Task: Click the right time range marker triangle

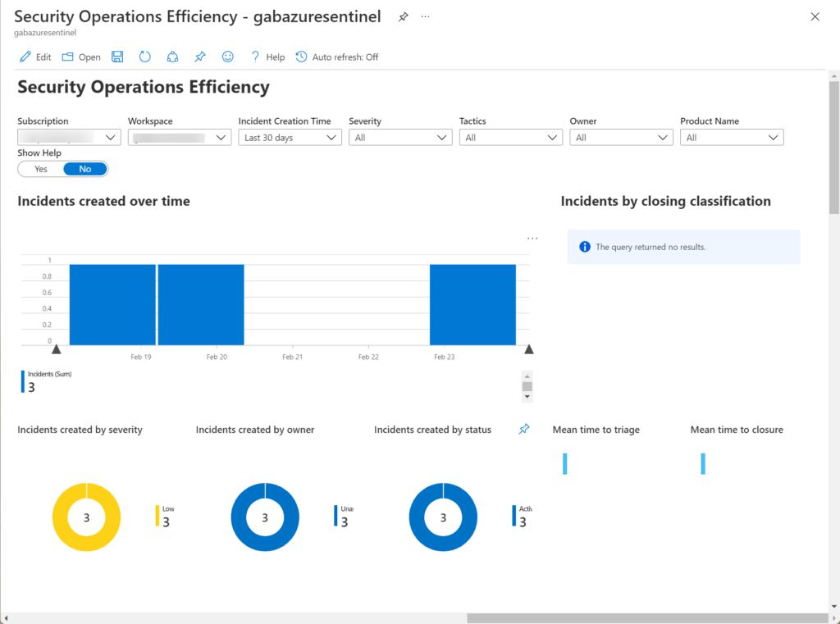Action: pos(529,349)
